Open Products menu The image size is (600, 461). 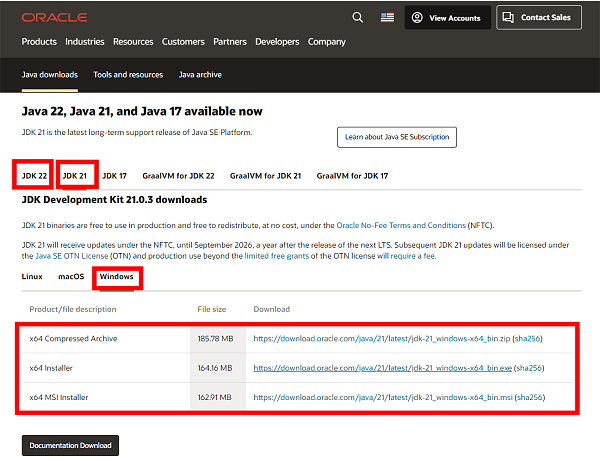click(39, 42)
